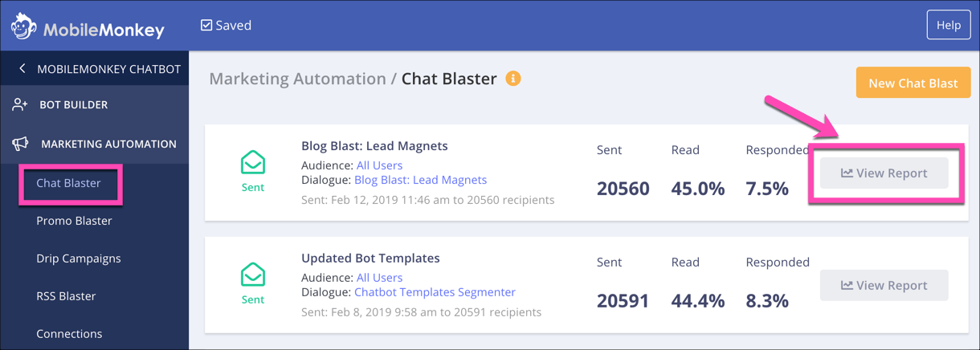Click the orange info icon beside Chat Blaster
The width and height of the screenshot is (980, 350).
pyautogui.click(x=513, y=79)
